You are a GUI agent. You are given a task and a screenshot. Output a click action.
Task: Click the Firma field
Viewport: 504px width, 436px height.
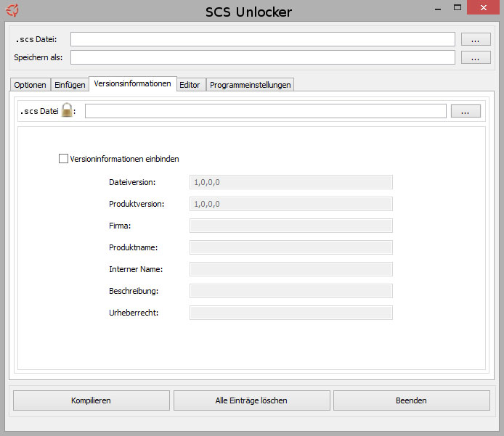tap(291, 226)
